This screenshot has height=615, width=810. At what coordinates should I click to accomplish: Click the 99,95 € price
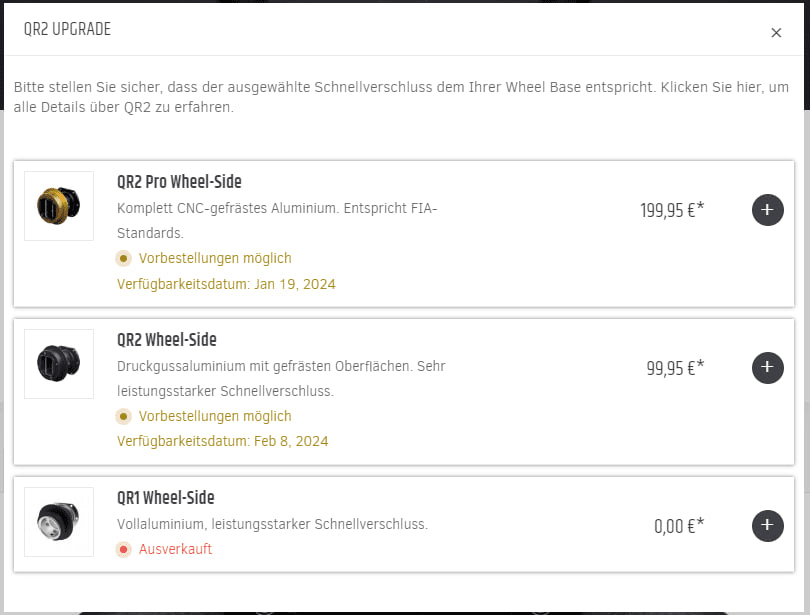[x=675, y=367]
